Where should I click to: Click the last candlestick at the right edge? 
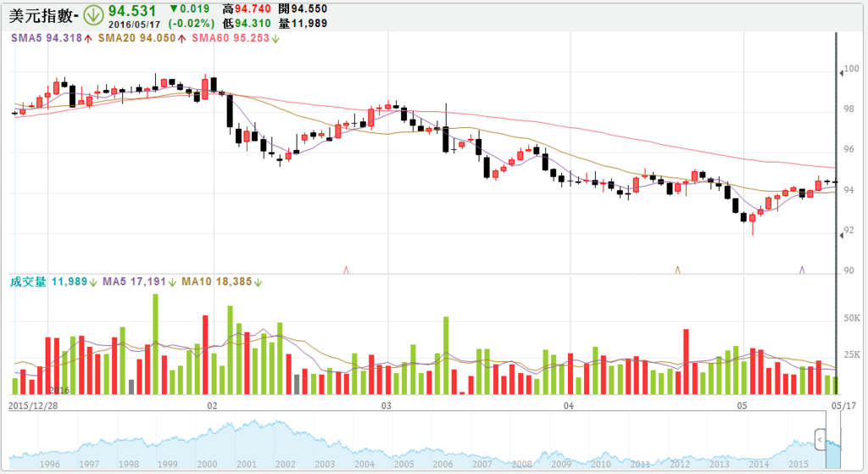point(835,181)
